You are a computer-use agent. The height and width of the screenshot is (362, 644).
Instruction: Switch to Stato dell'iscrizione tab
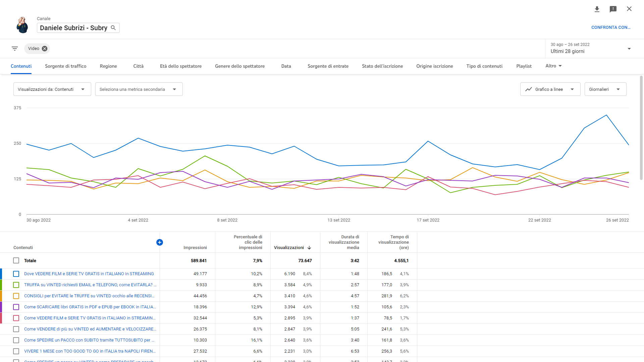[x=382, y=66]
